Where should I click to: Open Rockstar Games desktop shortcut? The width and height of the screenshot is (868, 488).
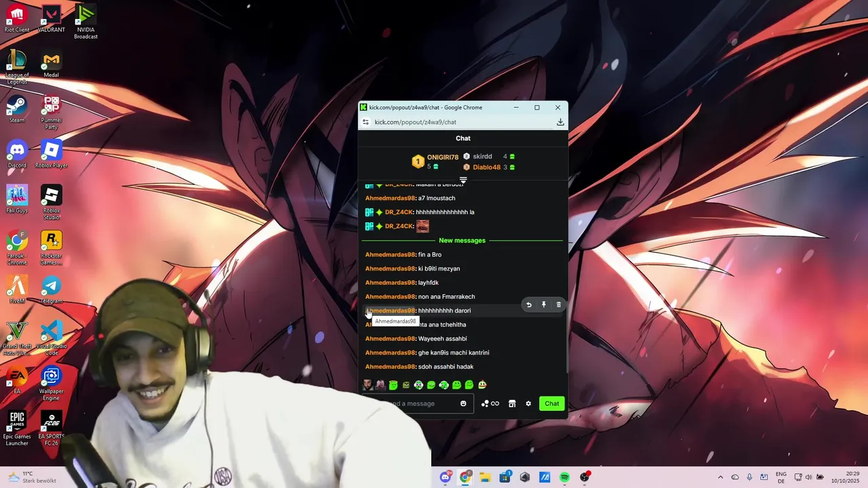tap(52, 248)
